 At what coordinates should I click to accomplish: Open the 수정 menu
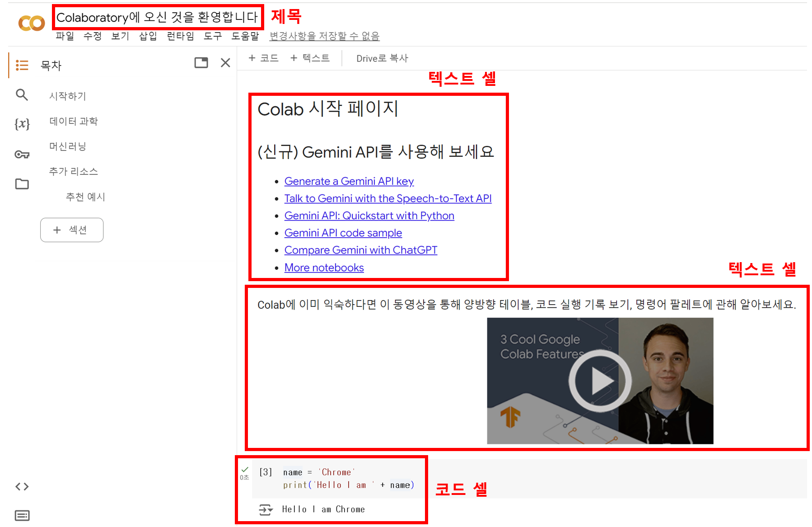(x=93, y=36)
